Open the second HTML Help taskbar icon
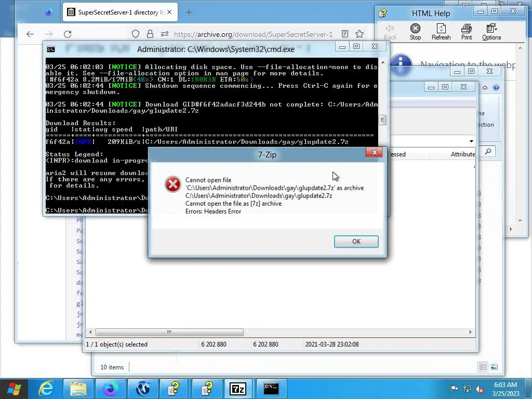 (x=207, y=389)
